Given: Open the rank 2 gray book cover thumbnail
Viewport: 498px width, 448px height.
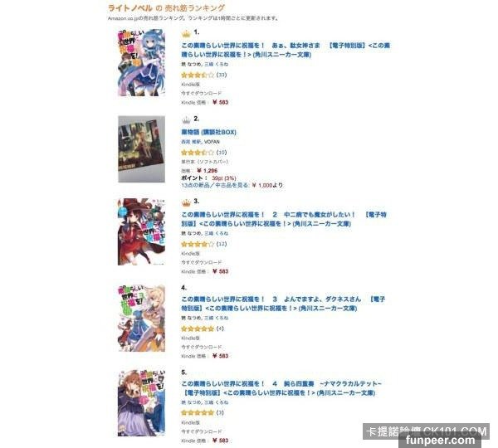Looking at the screenshot, I should click(x=142, y=149).
